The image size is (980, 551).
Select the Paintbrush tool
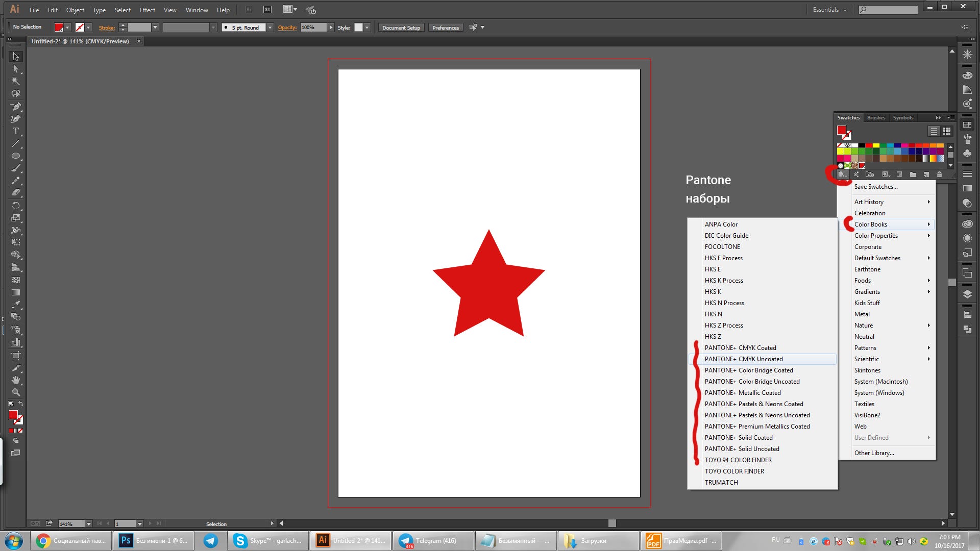click(16, 168)
